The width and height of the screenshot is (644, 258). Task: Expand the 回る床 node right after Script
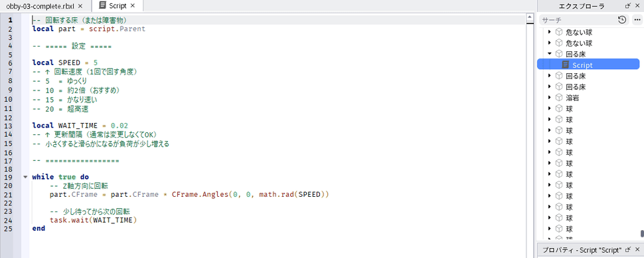pos(550,76)
